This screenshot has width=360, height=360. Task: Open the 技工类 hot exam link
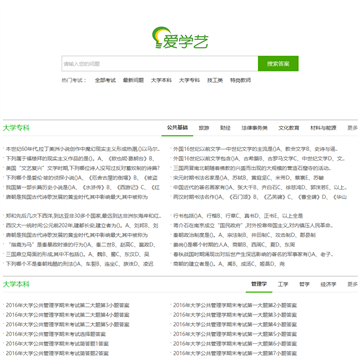[215, 80]
